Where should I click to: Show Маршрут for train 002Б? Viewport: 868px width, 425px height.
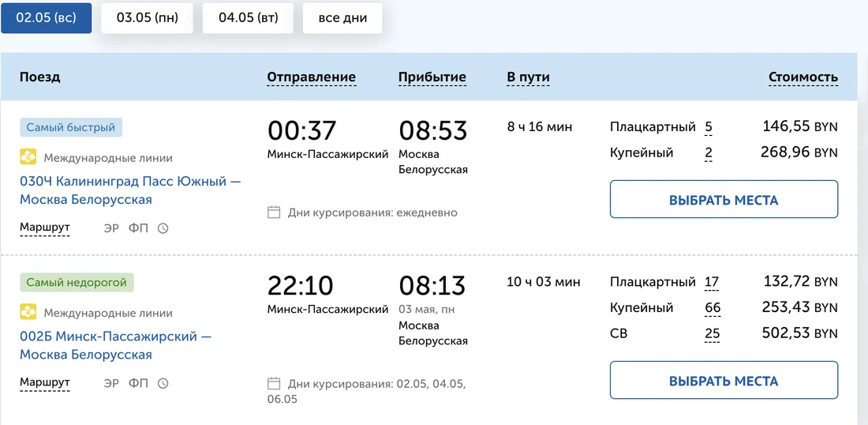click(x=45, y=383)
